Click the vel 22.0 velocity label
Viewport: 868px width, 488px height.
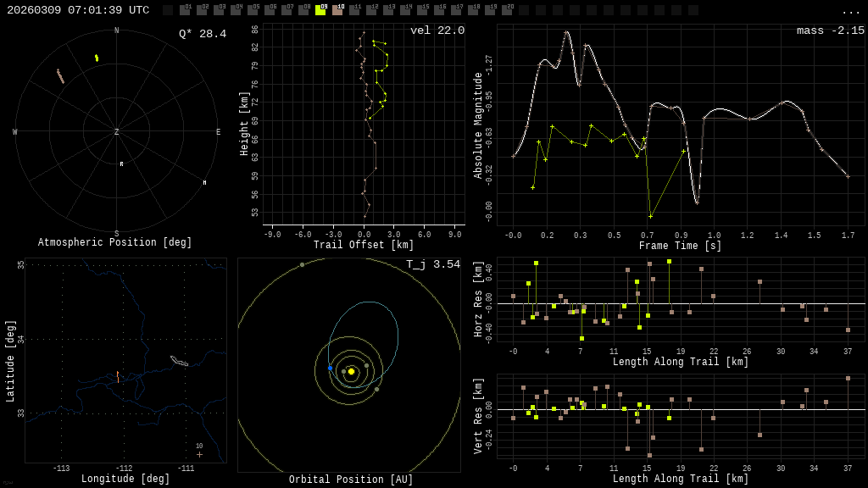click(437, 30)
